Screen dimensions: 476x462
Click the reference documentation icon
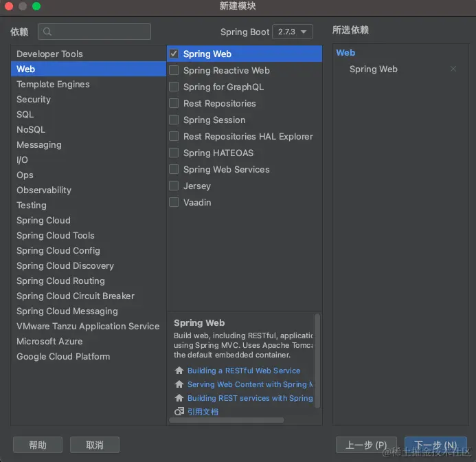[x=179, y=412]
